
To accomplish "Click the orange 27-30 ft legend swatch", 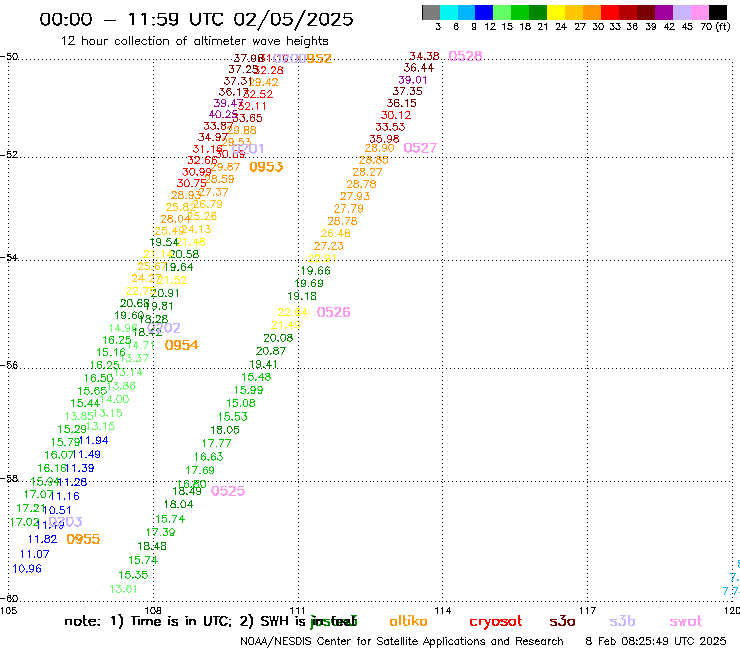I will click(592, 12).
